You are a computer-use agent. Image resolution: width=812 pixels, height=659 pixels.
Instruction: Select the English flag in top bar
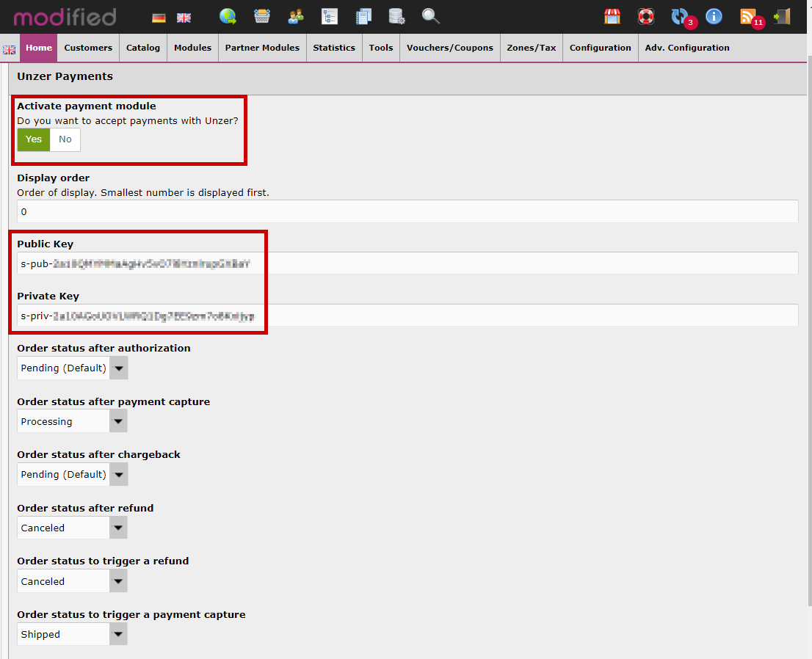(184, 18)
